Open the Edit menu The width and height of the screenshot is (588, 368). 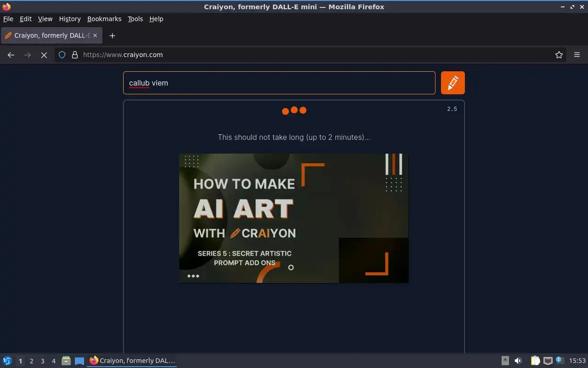point(26,19)
